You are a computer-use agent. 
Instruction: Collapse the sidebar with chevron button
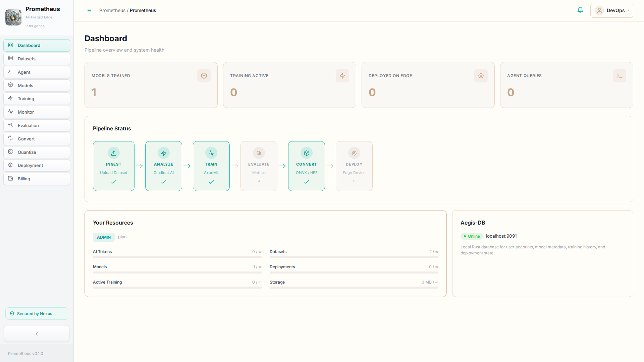coord(37,334)
